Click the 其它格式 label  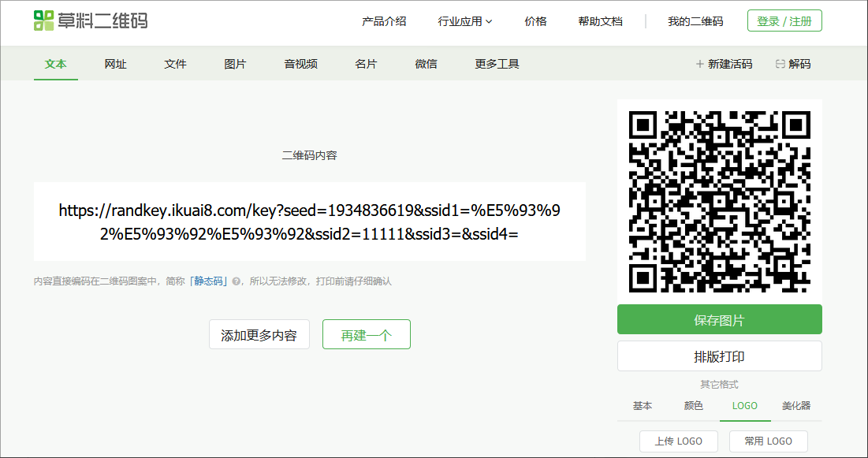(x=720, y=385)
